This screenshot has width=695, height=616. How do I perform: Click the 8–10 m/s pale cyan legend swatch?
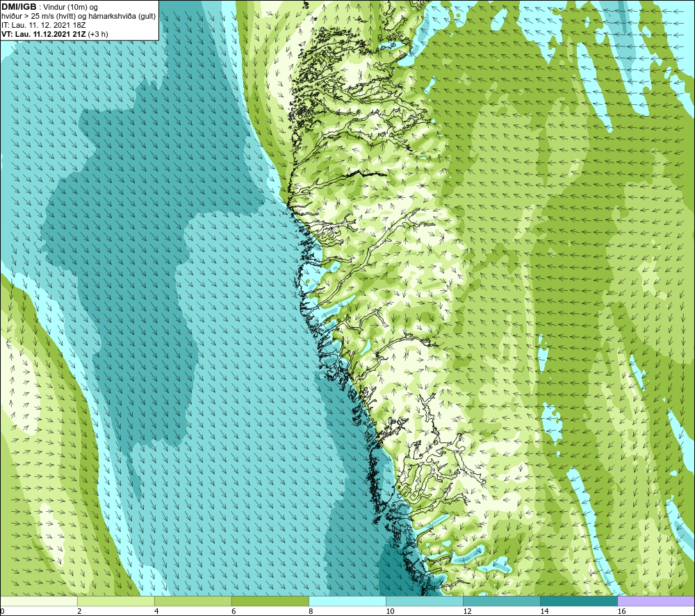pos(347,601)
